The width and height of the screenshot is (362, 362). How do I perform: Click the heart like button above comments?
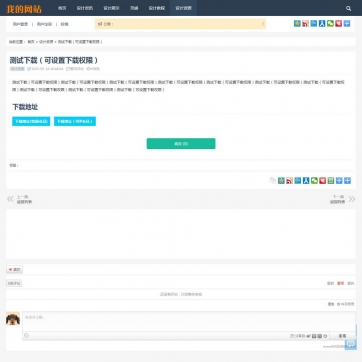point(15,270)
